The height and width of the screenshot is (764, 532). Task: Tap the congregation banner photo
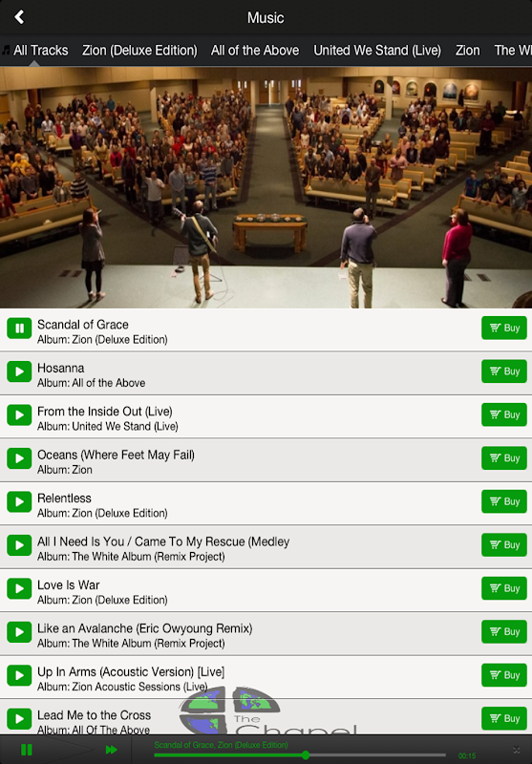tap(266, 187)
